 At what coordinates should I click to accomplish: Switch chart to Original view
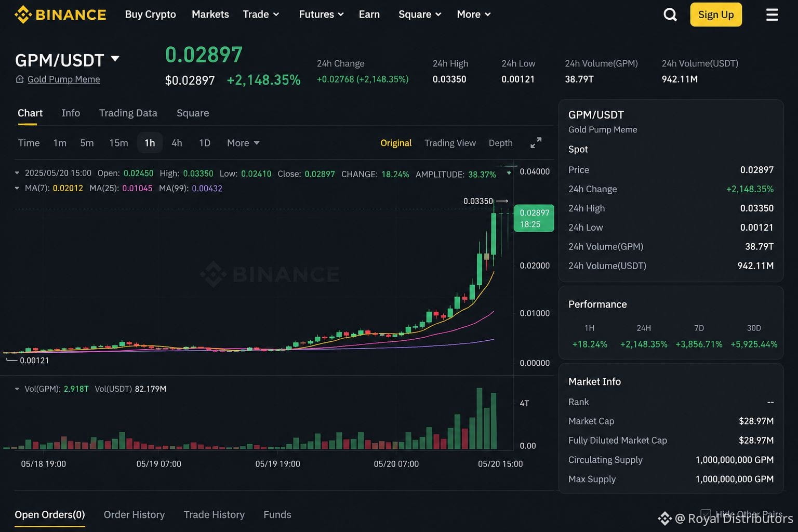(x=396, y=143)
